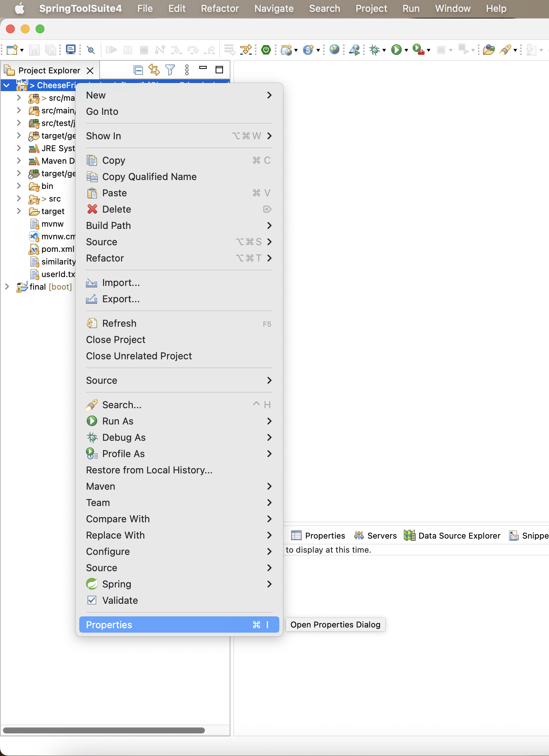The height and width of the screenshot is (756, 549).
Task: Click the Save toolbar icon
Action: pos(34,50)
